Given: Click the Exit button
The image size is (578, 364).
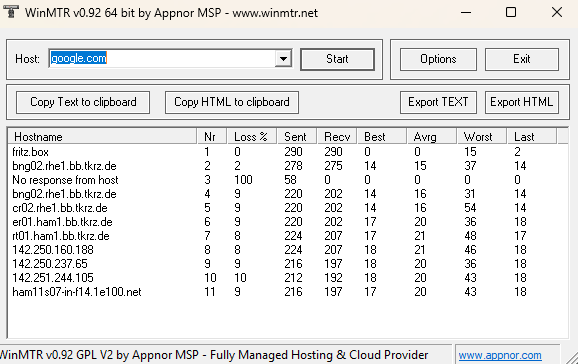Looking at the screenshot, I should tap(522, 59).
